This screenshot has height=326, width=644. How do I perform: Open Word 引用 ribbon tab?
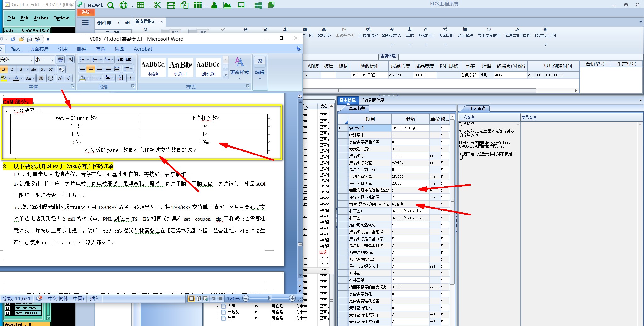[x=63, y=49]
